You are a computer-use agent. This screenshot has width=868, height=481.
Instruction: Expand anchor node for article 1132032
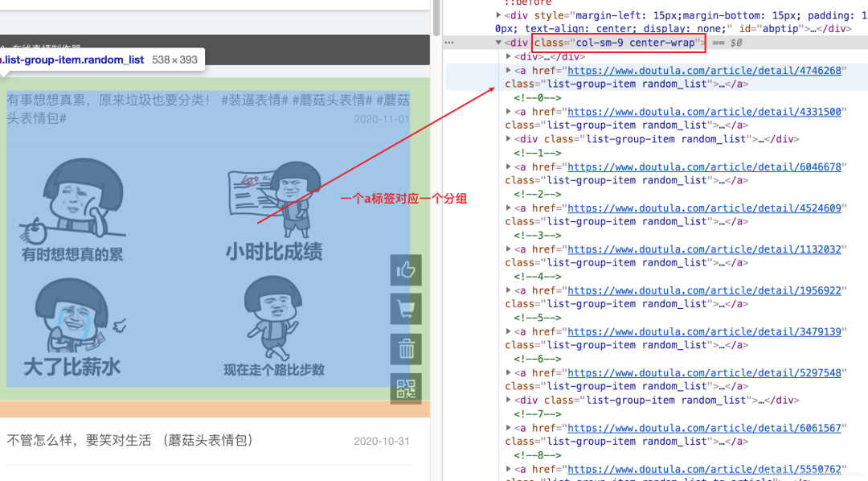click(x=508, y=249)
